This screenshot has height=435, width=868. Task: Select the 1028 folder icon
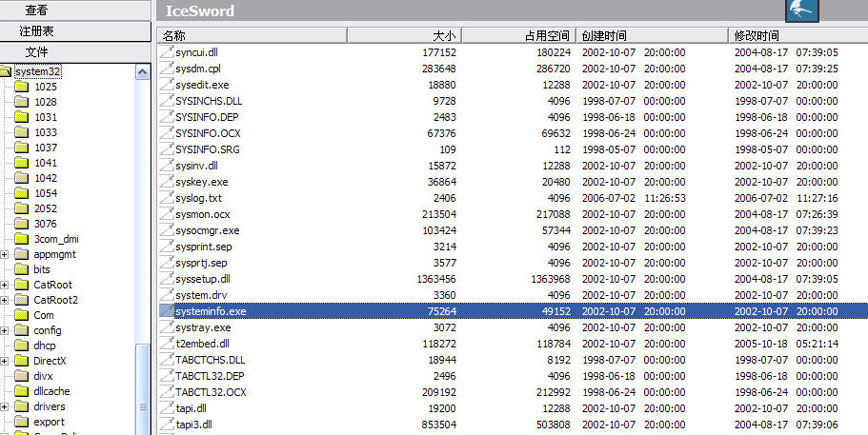[x=22, y=102]
